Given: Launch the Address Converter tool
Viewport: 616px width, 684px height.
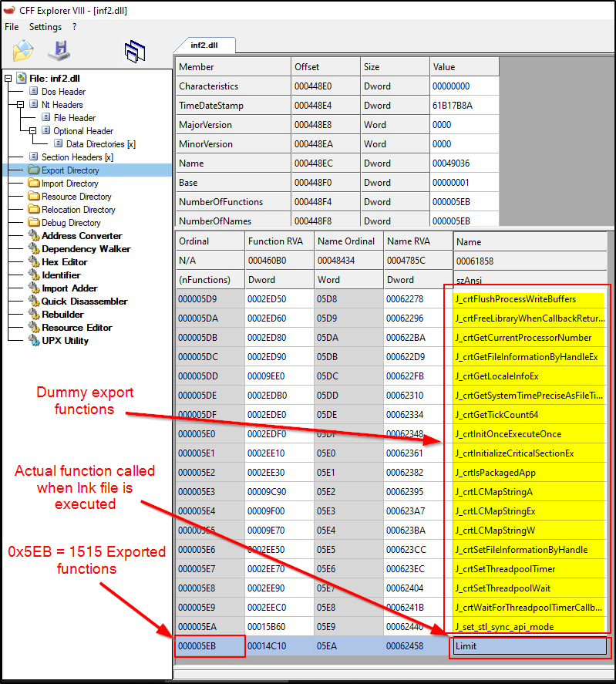Looking at the screenshot, I should click(x=82, y=235).
